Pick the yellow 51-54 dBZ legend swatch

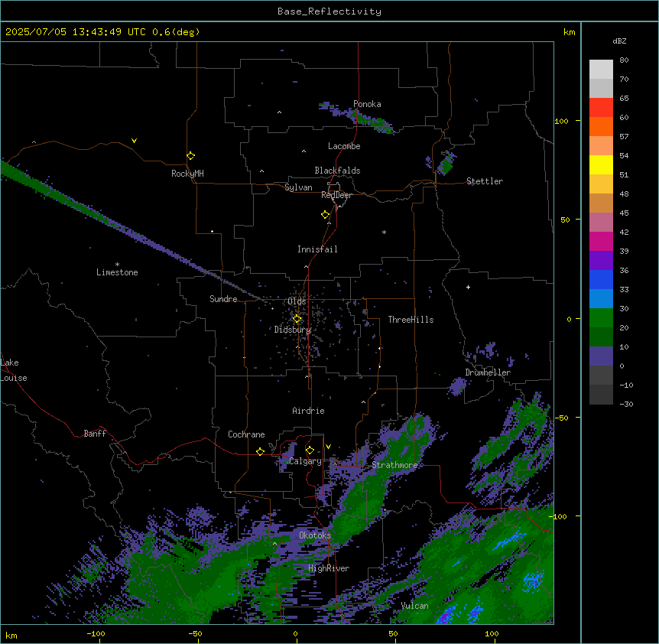point(601,164)
